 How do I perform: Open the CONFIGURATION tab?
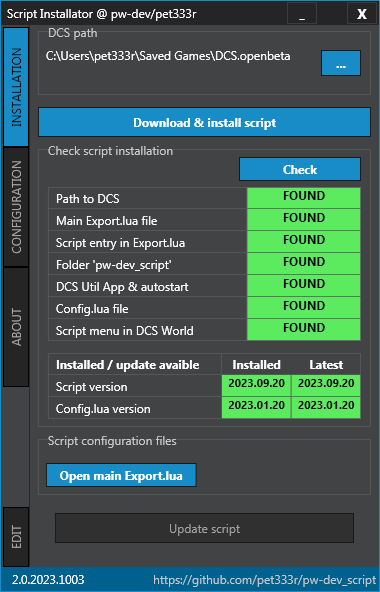16,207
